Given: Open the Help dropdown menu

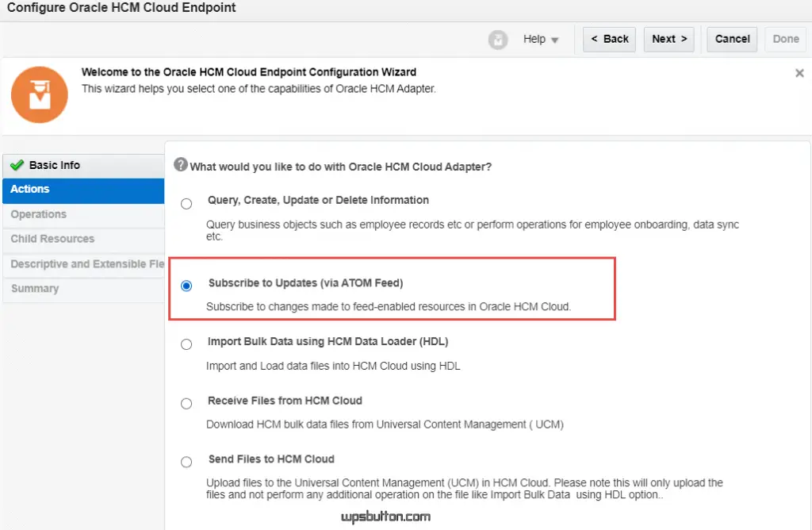Looking at the screenshot, I should (x=541, y=40).
